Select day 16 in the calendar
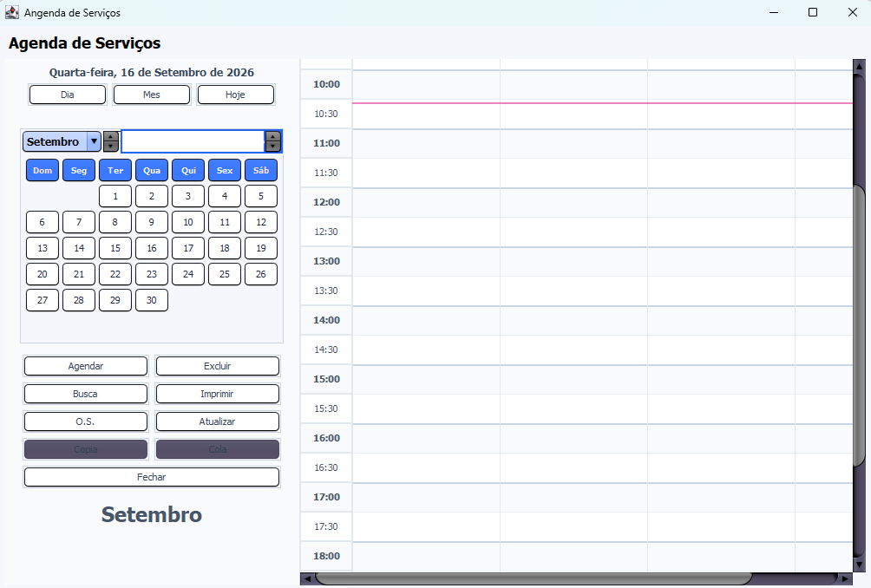The width and height of the screenshot is (871, 588). click(x=152, y=248)
